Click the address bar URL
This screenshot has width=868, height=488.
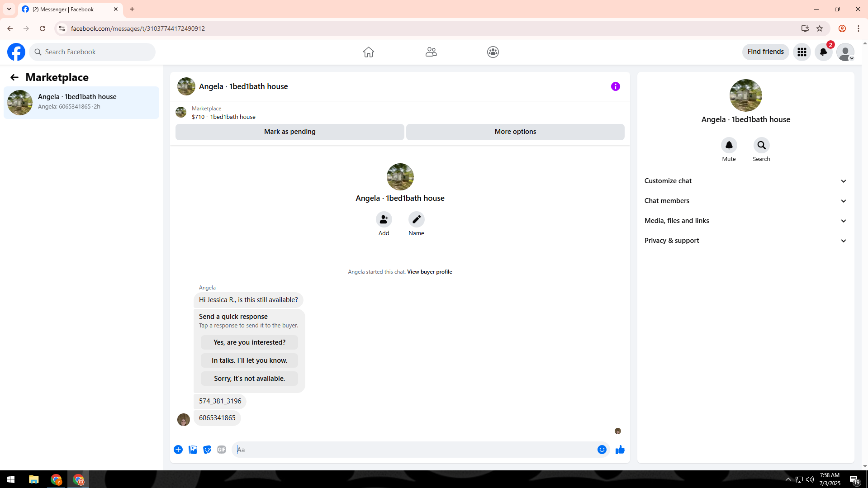(x=138, y=28)
